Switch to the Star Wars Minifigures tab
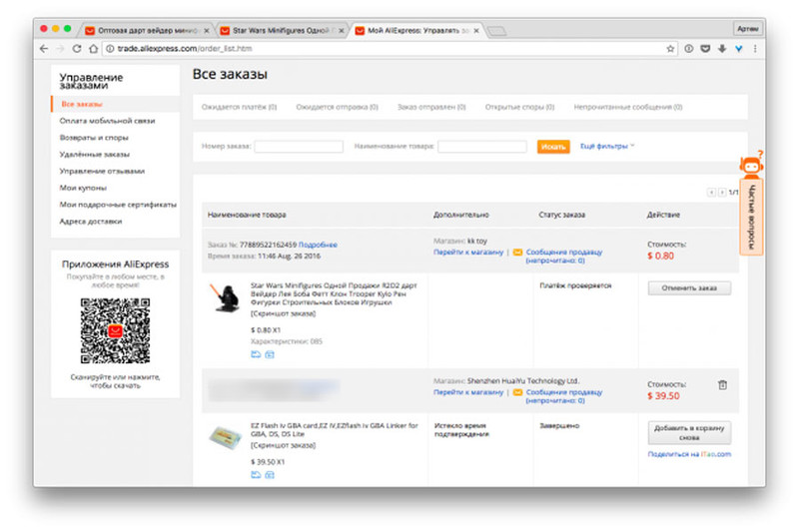The image size is (799, 532). pos(282,31)
